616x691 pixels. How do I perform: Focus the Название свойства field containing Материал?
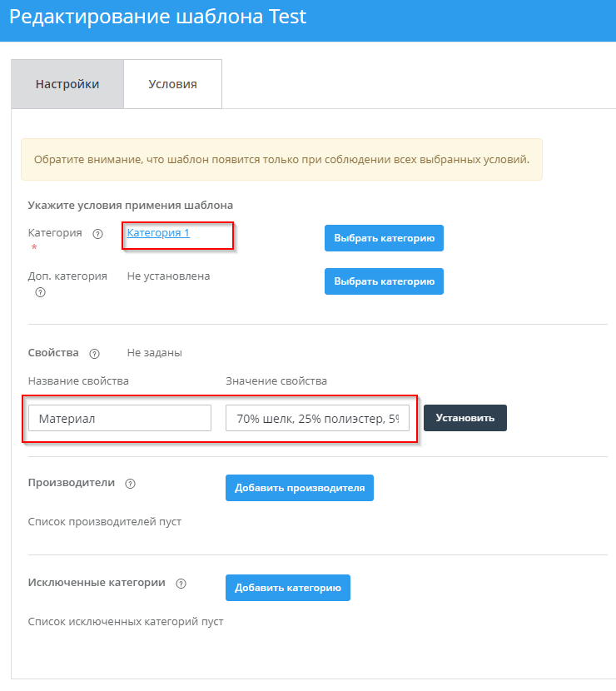pos(119,419)
